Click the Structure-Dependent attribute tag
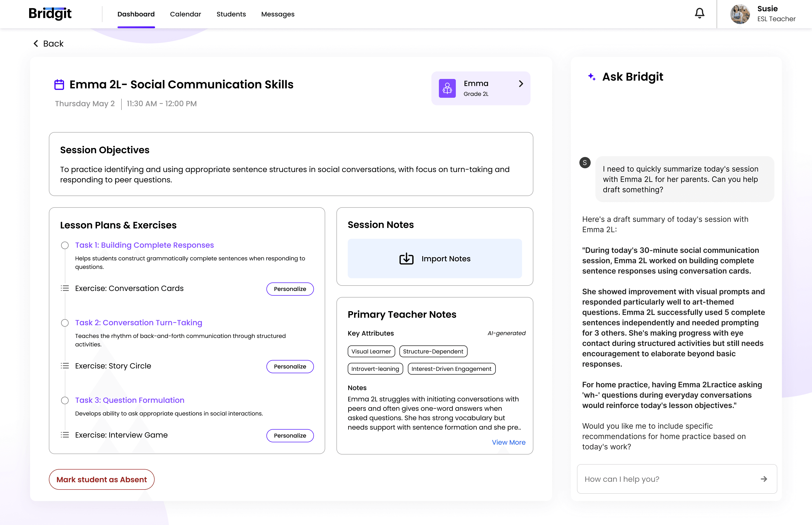812x525 pixels. [433, 352]
